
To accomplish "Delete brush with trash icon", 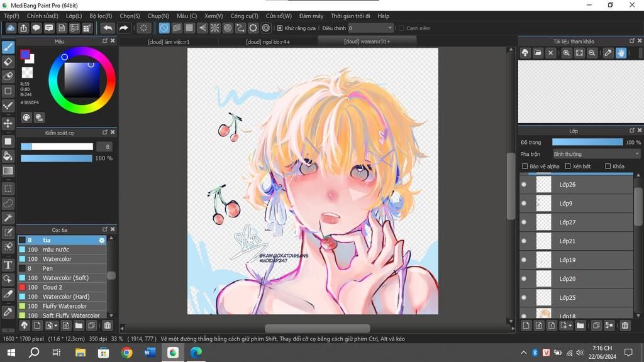I will [x=107, y=326].
